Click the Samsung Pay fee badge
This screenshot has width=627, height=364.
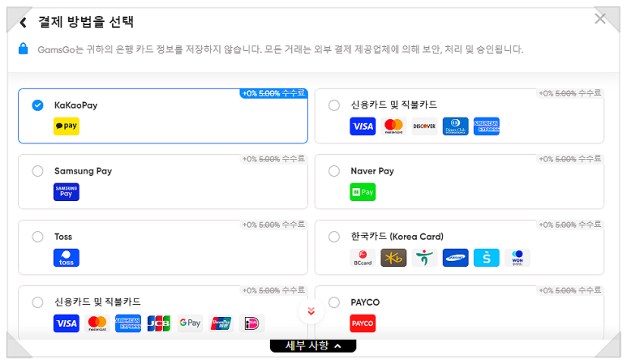point(274,159)
